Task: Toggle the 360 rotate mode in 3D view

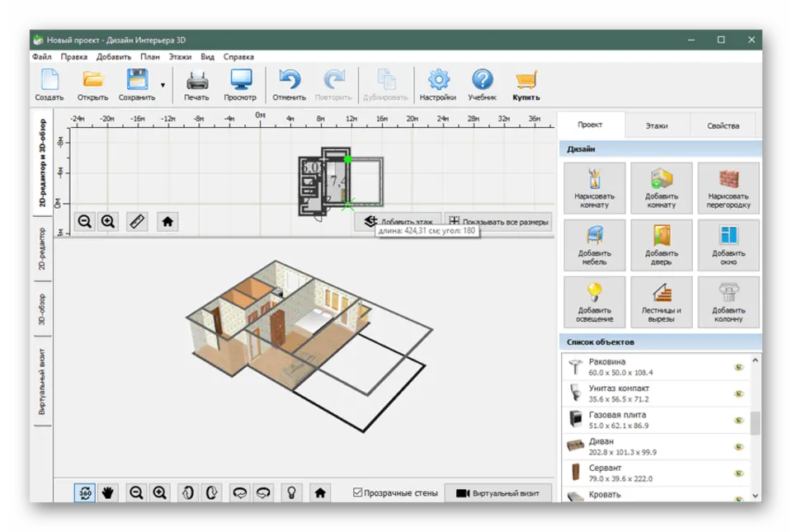Action: 85,492
